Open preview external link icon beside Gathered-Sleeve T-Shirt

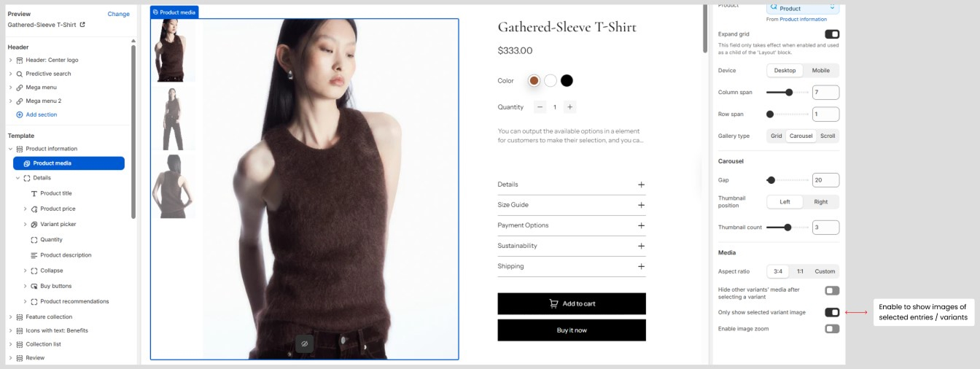pyautogui.click(x=82, y=25)
